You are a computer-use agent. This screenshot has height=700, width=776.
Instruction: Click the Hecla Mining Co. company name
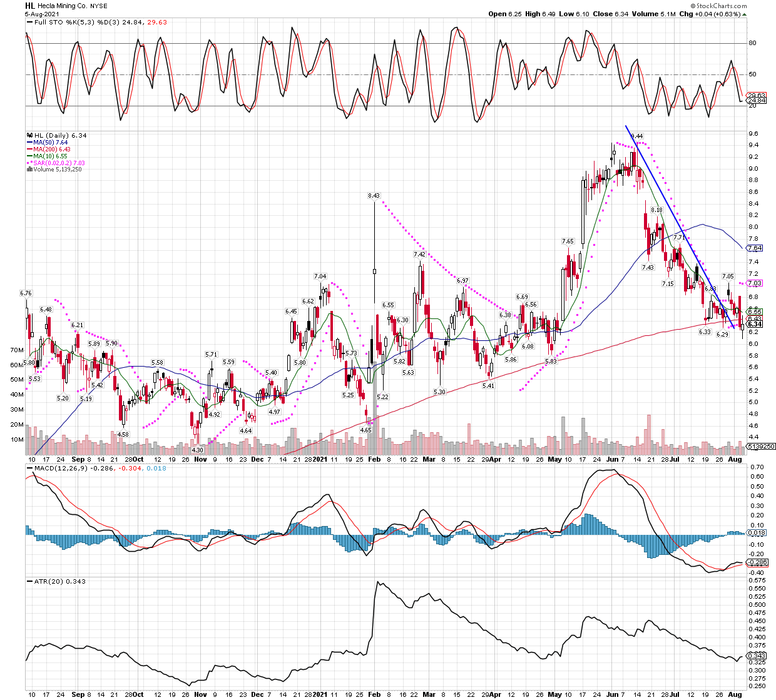63,6
